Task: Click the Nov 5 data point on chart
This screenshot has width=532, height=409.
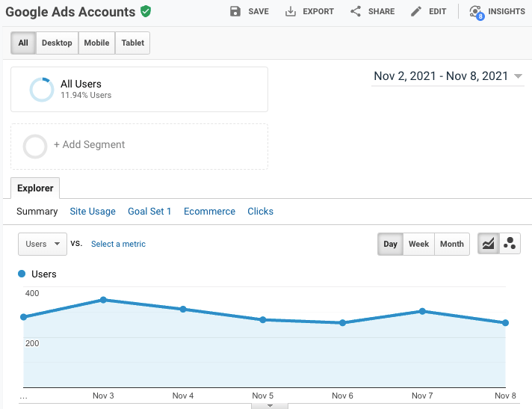Action: 262,320
